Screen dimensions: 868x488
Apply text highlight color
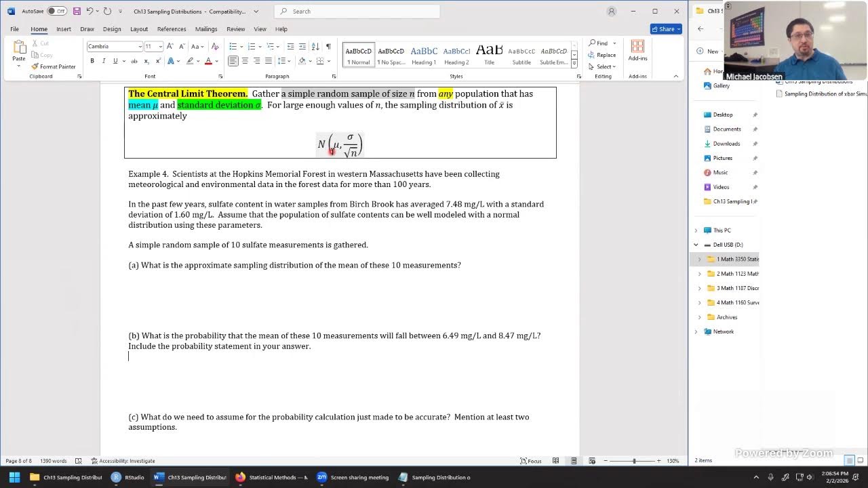pyautogui.click(x=190, y=61)
